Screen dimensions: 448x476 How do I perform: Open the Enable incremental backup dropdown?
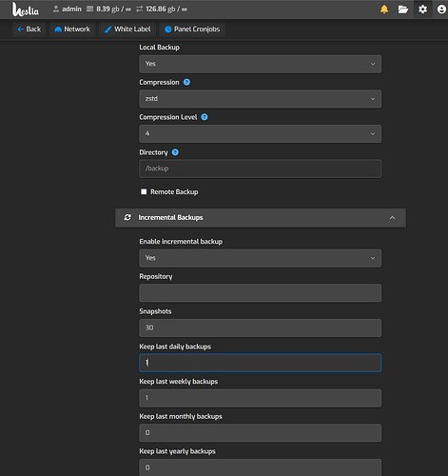pos(260,258)
